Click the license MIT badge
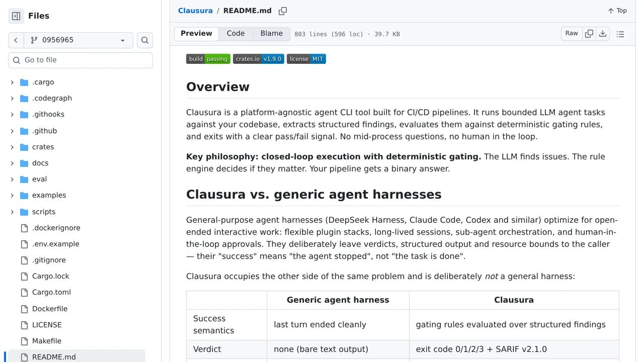 (x=306, y=59)
